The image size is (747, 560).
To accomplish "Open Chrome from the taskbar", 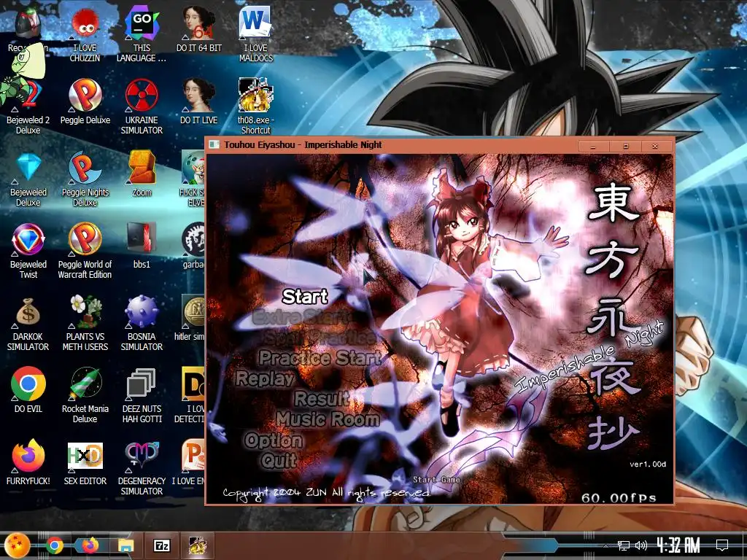I will click(x=55, y=545).
